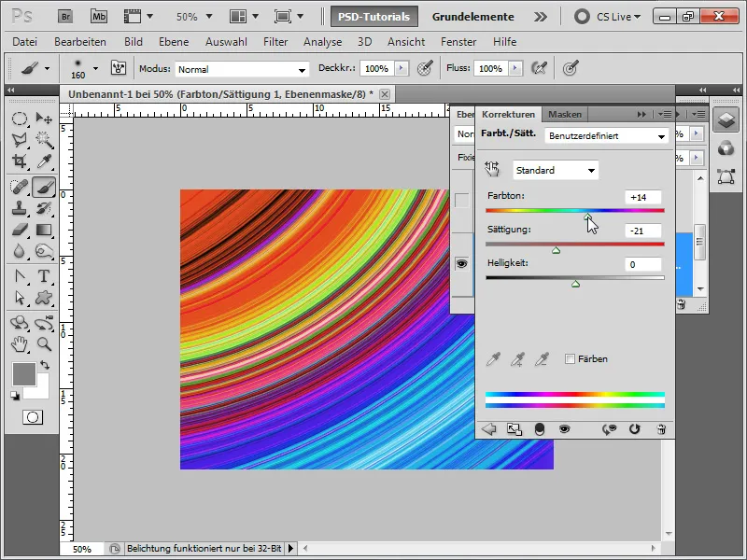747x560 pixels.
Task: Switch to the Masken tab
Action: [x=565, y=114]
